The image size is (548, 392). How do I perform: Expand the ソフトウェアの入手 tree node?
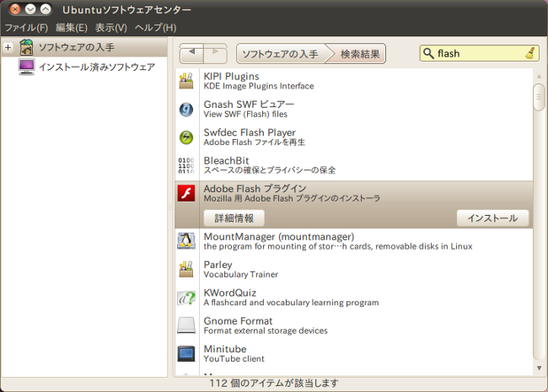[x=8, y=46]
